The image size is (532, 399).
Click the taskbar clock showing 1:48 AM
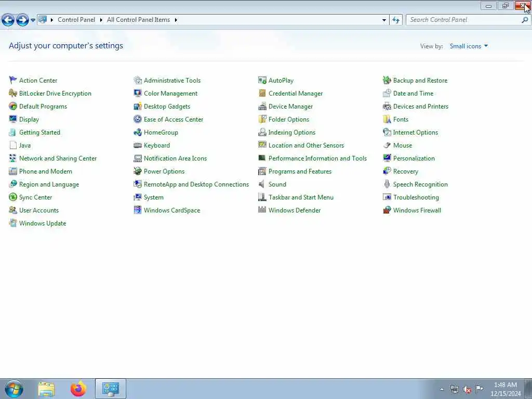(x=505, y=389)
